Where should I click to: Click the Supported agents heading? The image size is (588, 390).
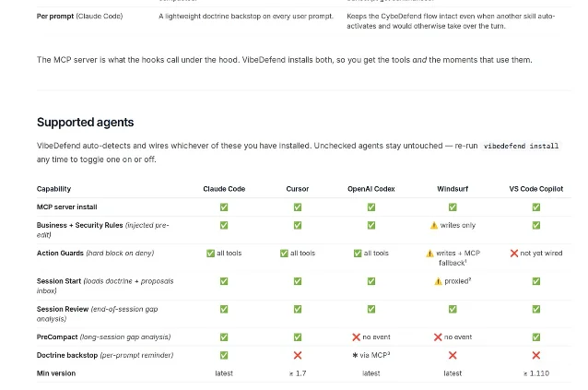(85, 123)
